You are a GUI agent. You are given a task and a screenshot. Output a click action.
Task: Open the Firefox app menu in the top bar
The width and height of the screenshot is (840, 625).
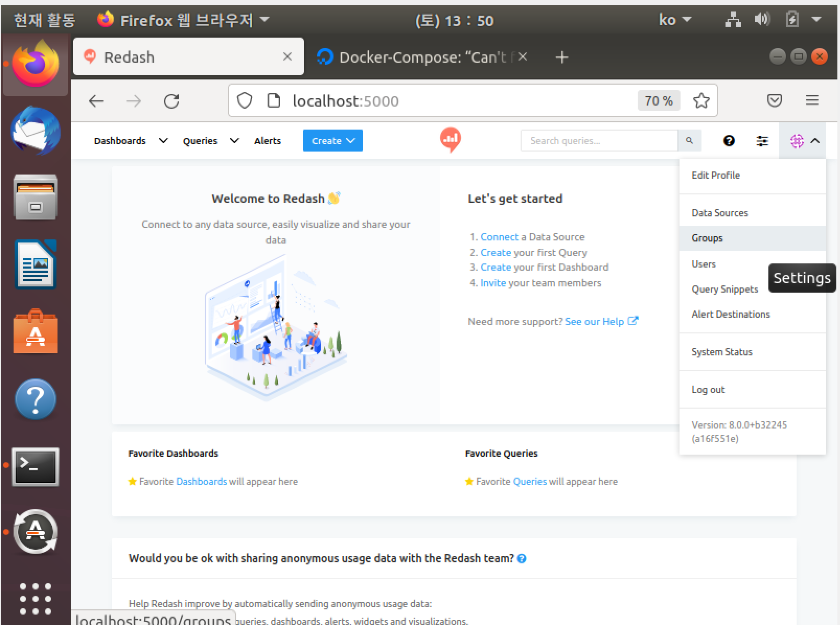(184, 20)
